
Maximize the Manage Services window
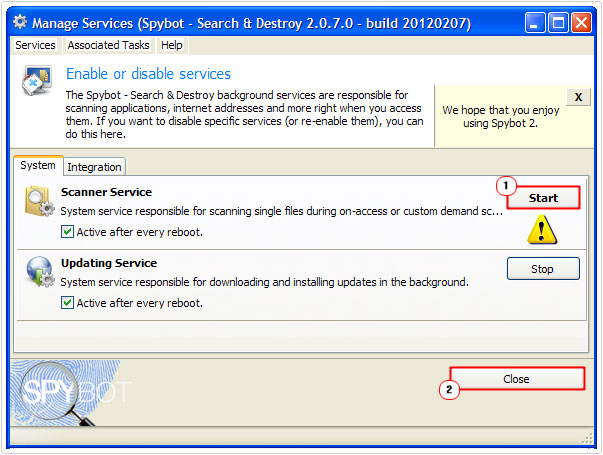pyautogui.click(x=558, y=23)
